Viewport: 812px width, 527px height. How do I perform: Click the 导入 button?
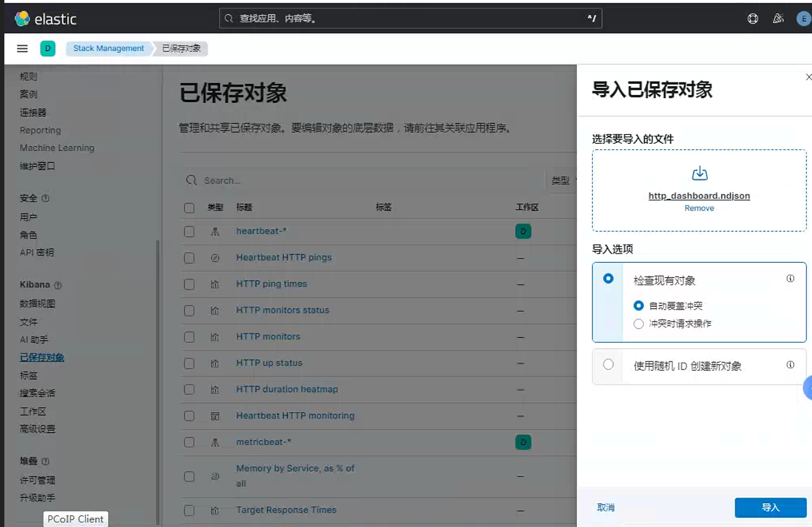[771, 508]
